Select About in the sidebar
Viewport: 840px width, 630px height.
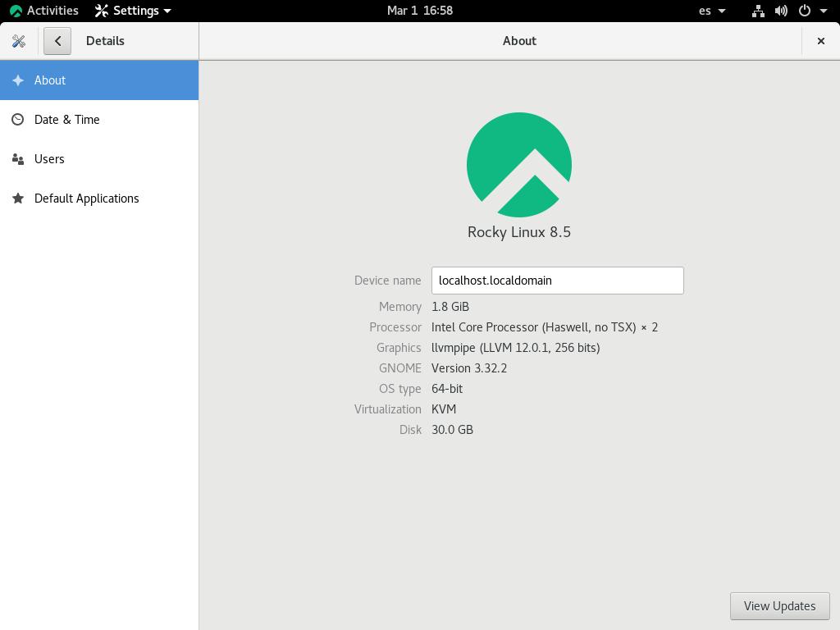tap(99, 80)
